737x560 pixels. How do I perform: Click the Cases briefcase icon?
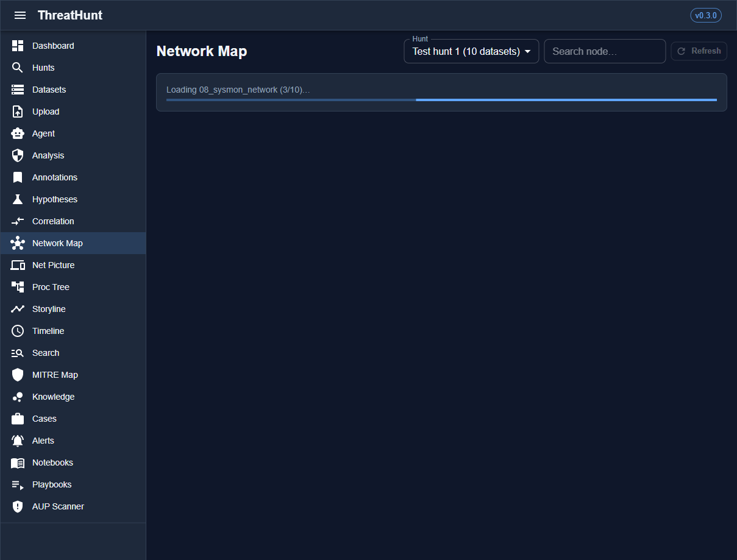(18, 419)
